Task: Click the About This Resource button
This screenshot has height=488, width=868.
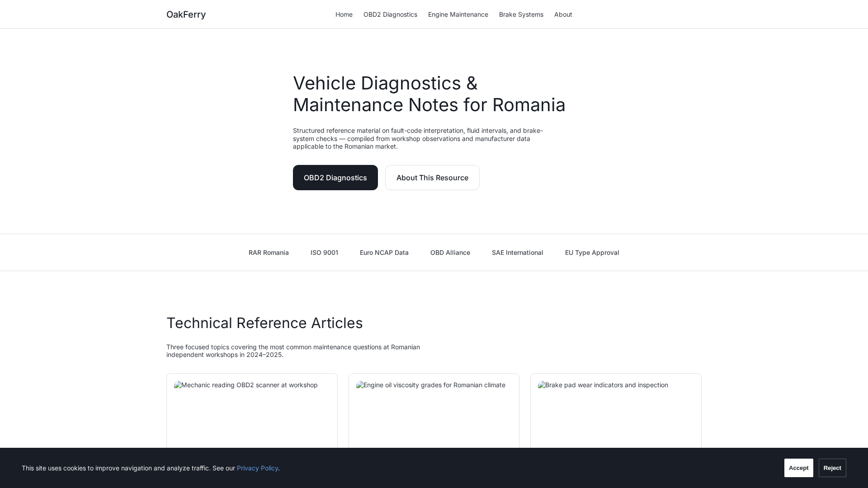Action: pyautogui.click(x=432, y=178)
